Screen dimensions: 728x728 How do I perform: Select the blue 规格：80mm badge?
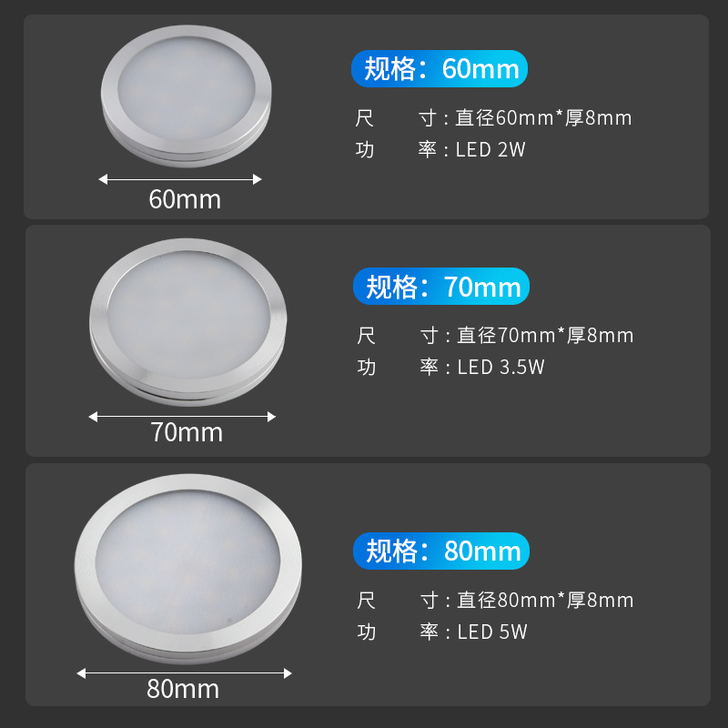coord(441,551)
